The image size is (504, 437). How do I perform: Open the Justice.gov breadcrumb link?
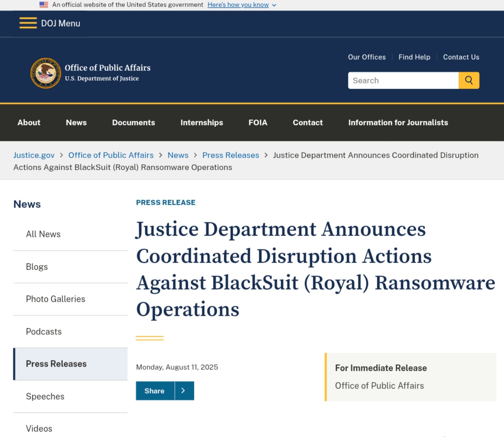pos(34,155)
